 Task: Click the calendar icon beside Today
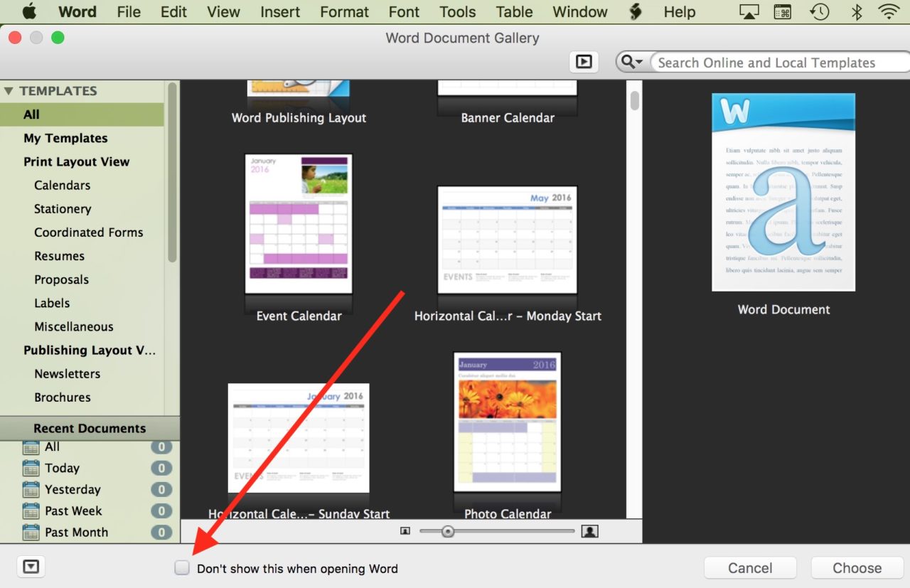tap(31, 468)
